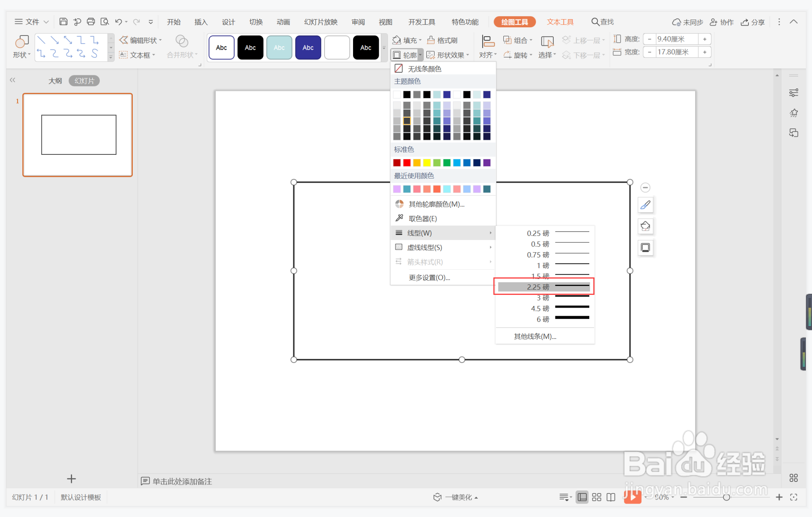
Task: Open the settings sliders icon in right sidebar
Action: [x=793, y=93]
